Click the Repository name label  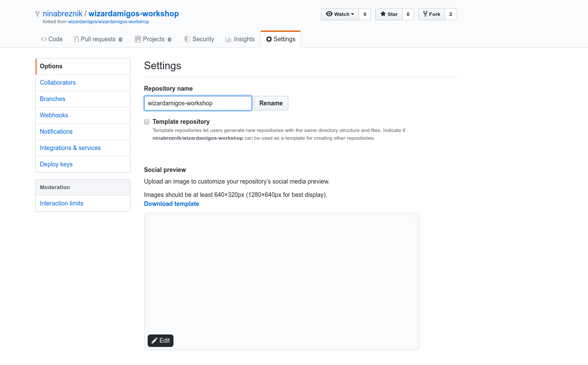tap(168, 89)
